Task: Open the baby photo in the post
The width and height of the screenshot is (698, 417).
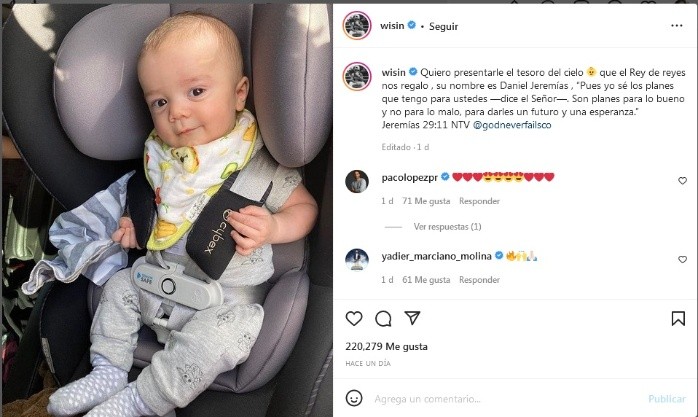Action: click(167, 210)
